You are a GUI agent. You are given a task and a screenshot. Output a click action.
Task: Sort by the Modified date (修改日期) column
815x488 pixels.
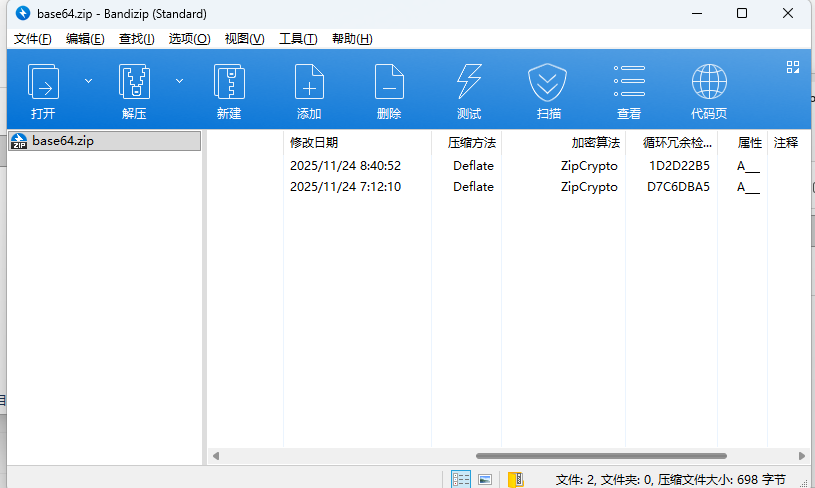tap(314, 143)
